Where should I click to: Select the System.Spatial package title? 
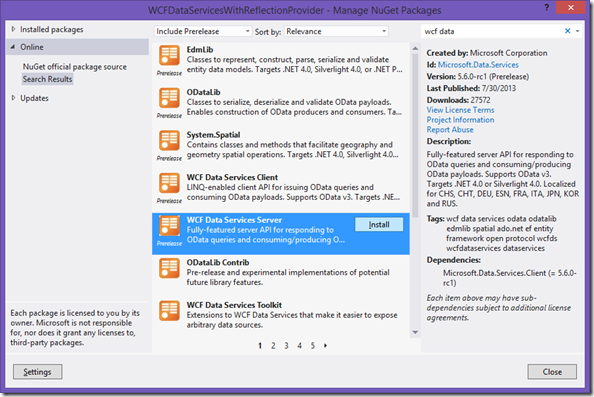coord(213,134)
